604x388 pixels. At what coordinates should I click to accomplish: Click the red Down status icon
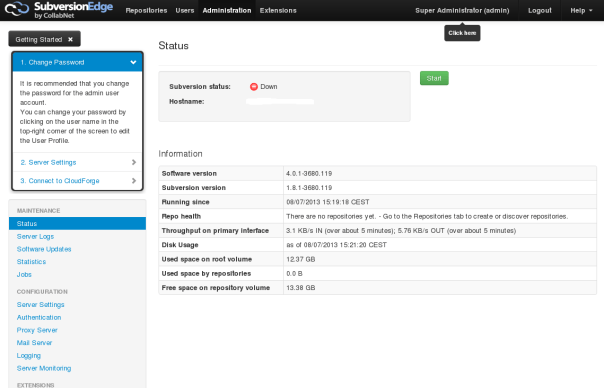click(x=253, y=87)
